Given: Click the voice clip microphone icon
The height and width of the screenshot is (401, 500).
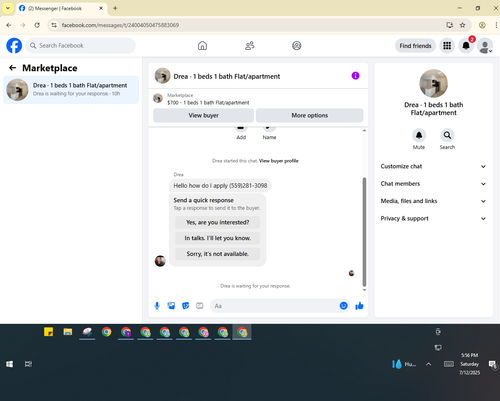Looking at the screenshot, I should pyautogui.click(x=157, y=306).
